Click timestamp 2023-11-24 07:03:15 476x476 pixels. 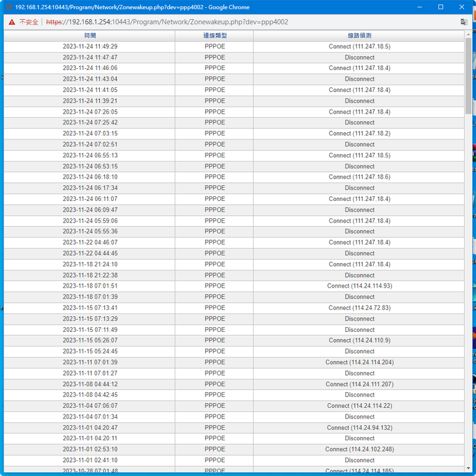(90, 134)
